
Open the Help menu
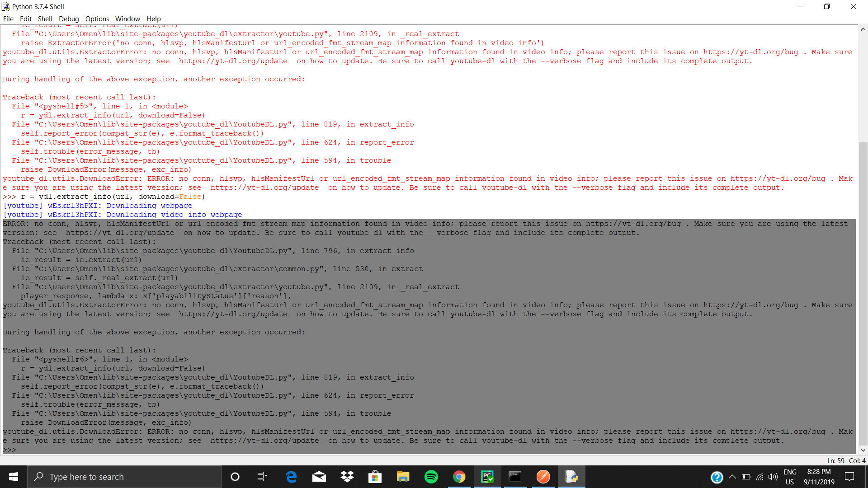pos(153,19)
